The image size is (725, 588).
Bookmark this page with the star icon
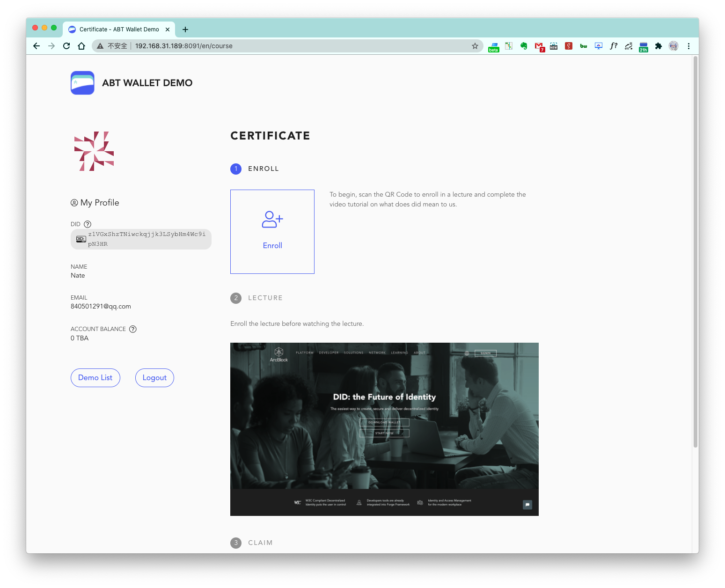[x=475, y=46]
